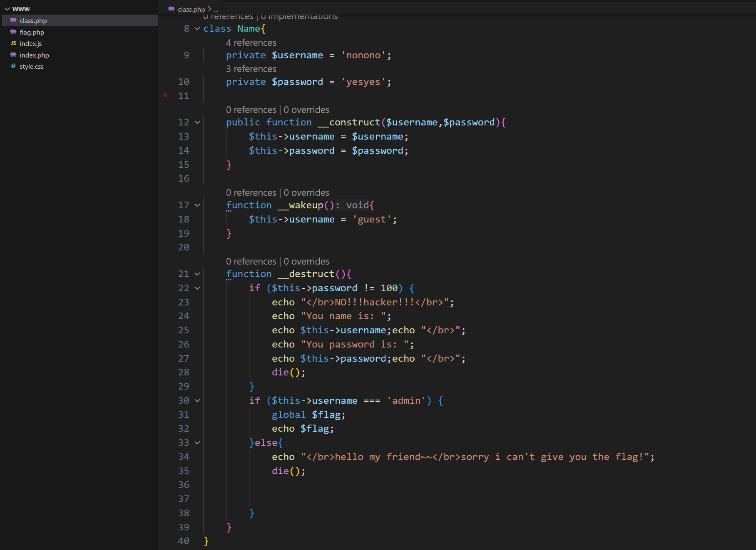756x550 pixels.
Task: Click the '3 references' code lens above $password
Action: [x=251, y=69]
